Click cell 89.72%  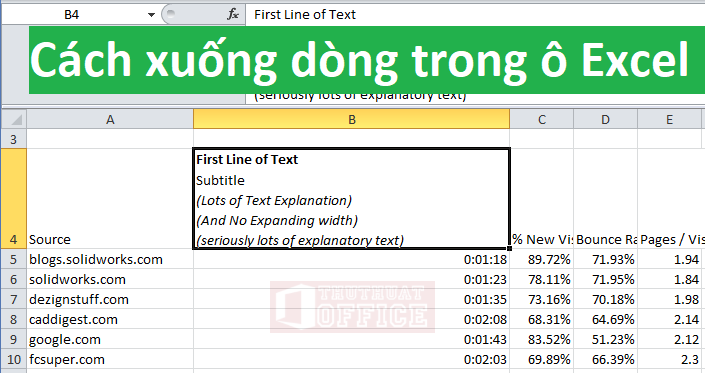(x=542, y=259)
